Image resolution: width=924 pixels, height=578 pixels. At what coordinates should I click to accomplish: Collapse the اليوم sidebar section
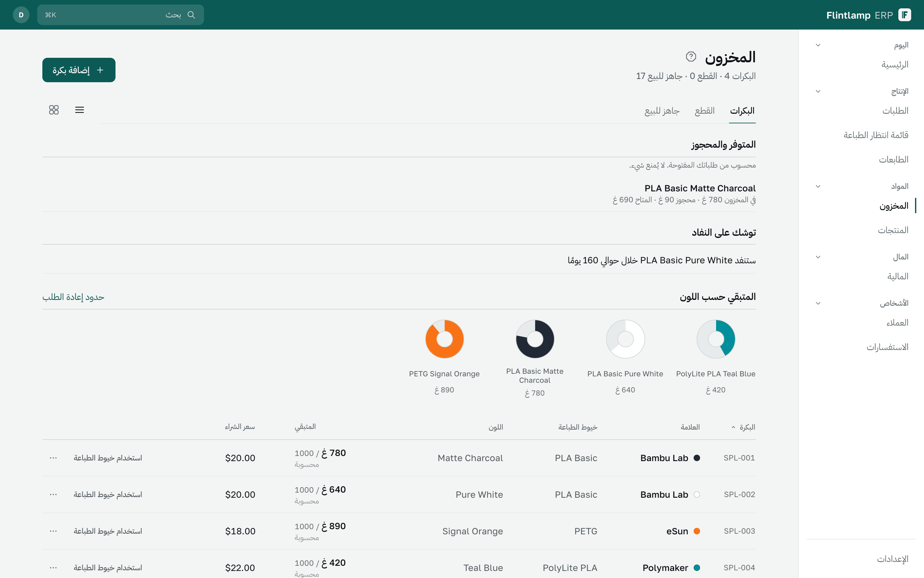click(818, 45)
